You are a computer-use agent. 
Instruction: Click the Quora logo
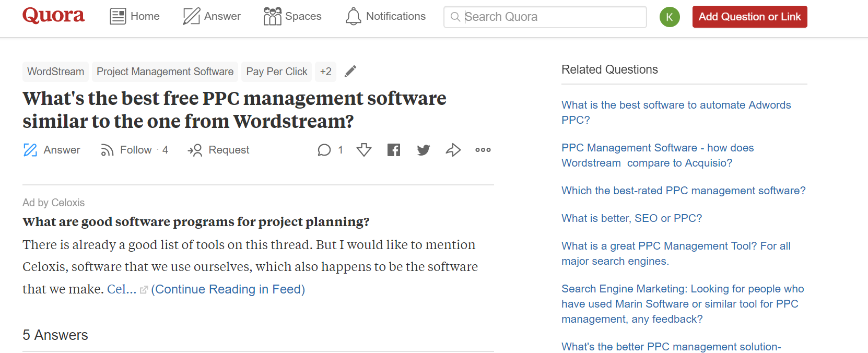(53, 16)
